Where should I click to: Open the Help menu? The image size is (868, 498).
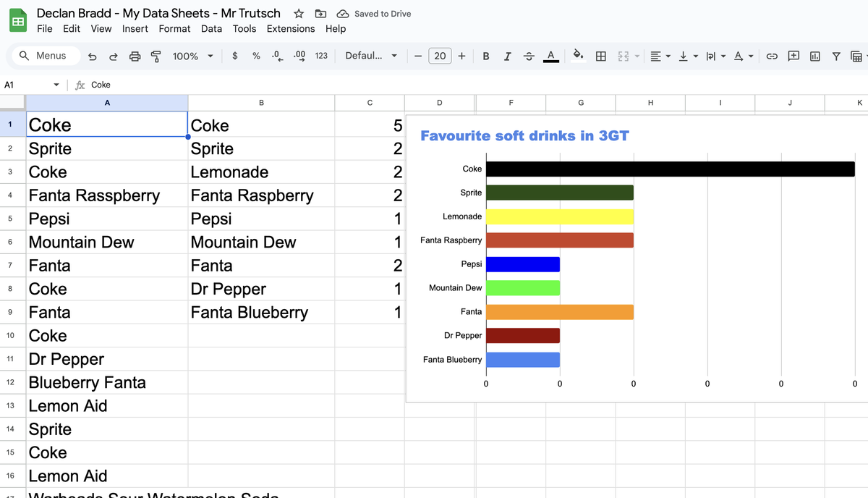[x=336, y=29]
